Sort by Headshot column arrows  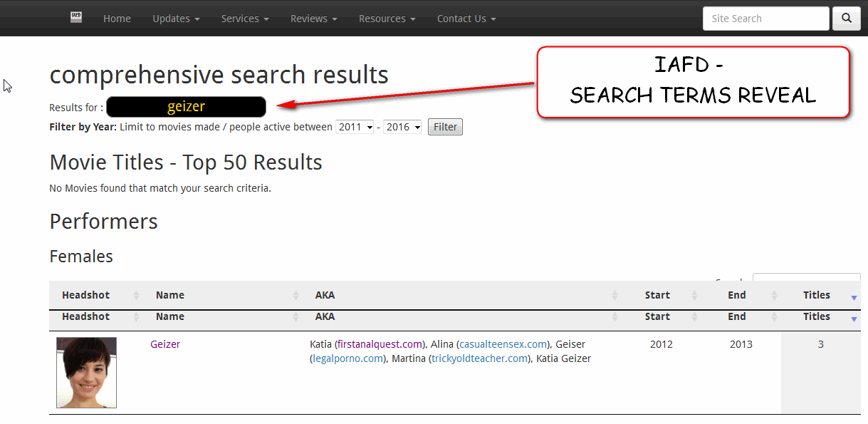[x=136, y=296]
